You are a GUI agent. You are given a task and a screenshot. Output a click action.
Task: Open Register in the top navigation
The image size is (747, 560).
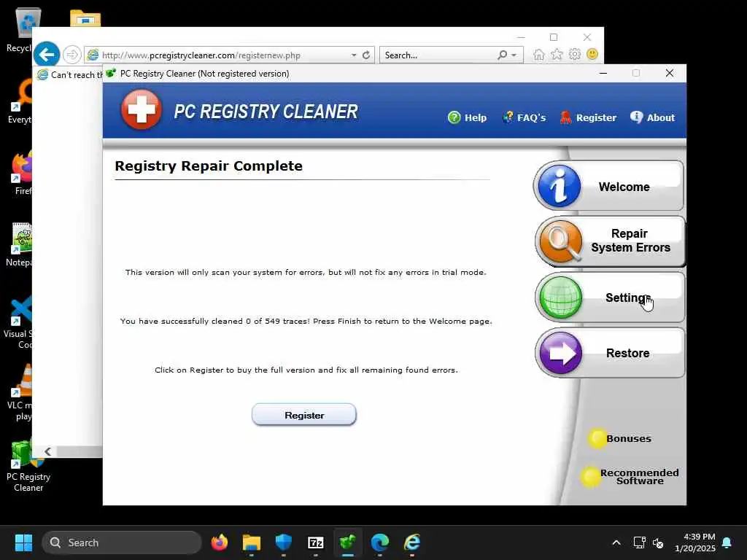click(588, 117)
